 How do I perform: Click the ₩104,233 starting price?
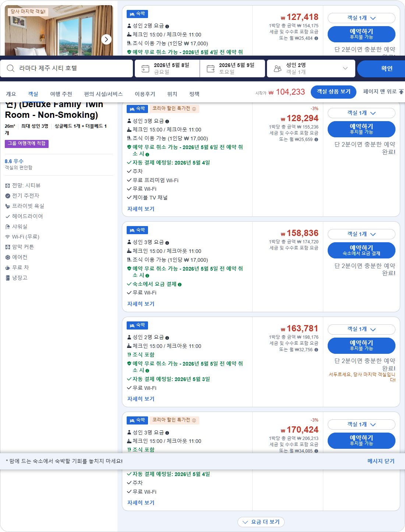pyautogui.click(x=287, y=92)
